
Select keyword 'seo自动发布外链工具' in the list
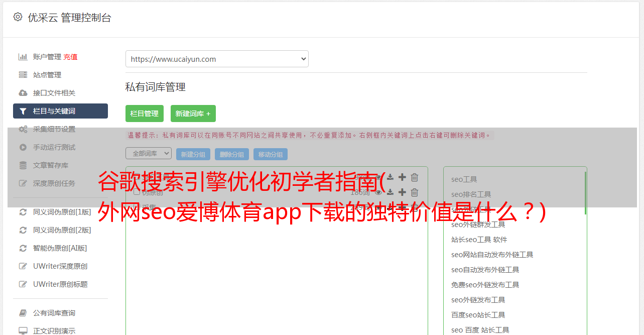485,270
